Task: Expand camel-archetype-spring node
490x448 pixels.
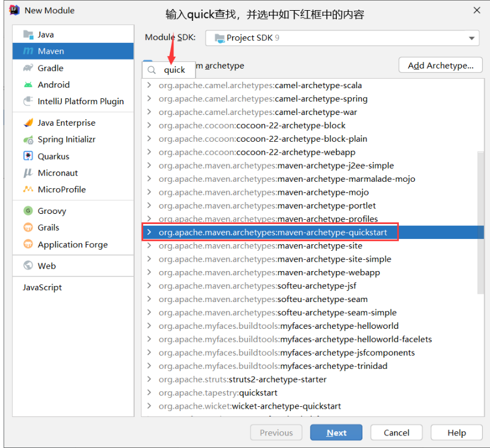Action: click(x=150, y=98)
